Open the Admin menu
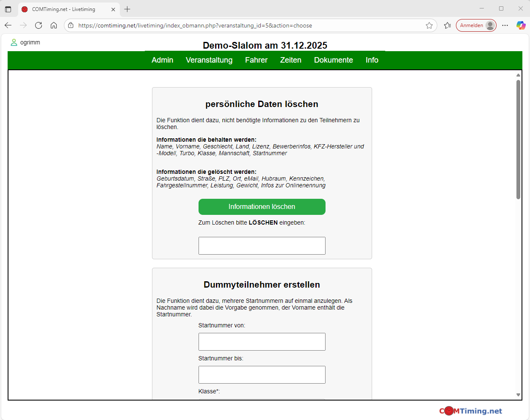 click(x=162, y=60)
